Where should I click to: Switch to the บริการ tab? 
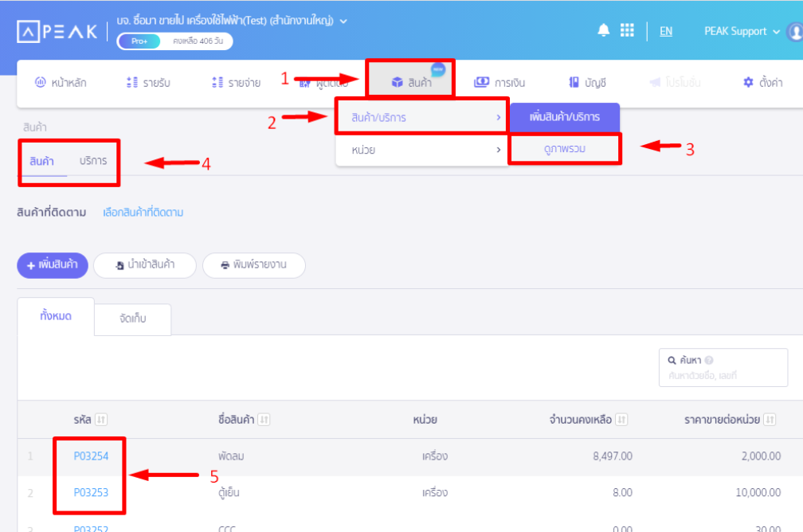(93, 160)
